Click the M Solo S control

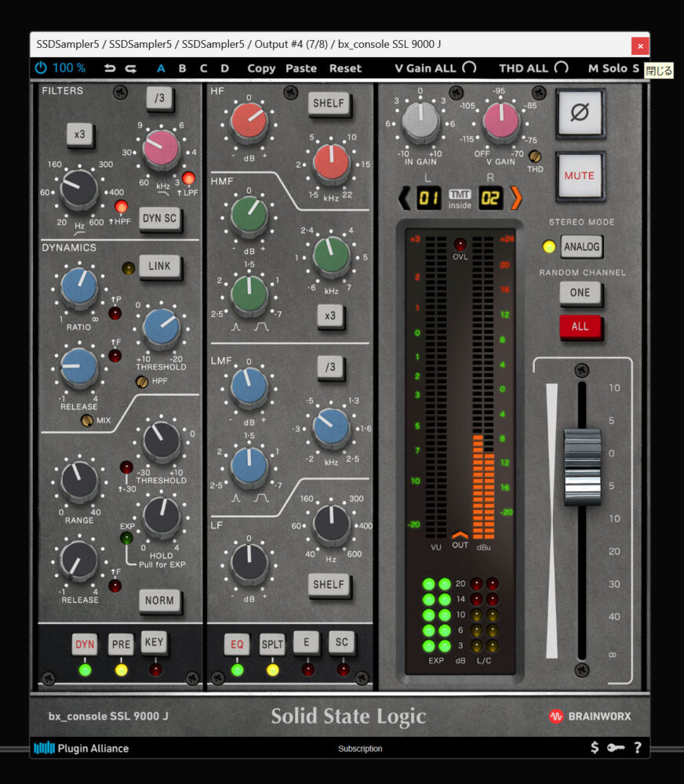613,68
